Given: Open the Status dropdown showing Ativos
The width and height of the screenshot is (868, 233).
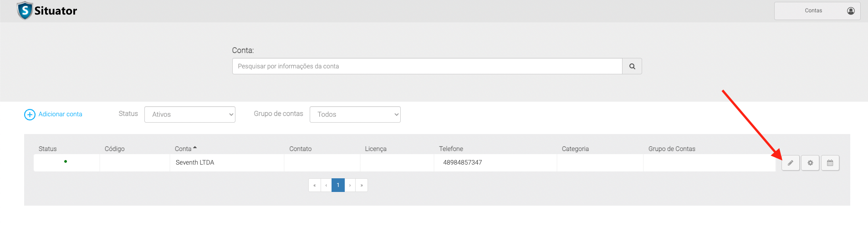Looking at the screenshot, I should [x=189, y=114].
